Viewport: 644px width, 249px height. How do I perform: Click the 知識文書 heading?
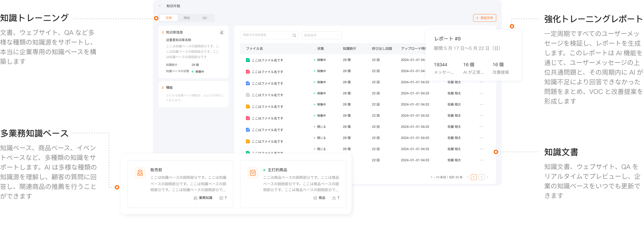point(561,152)
